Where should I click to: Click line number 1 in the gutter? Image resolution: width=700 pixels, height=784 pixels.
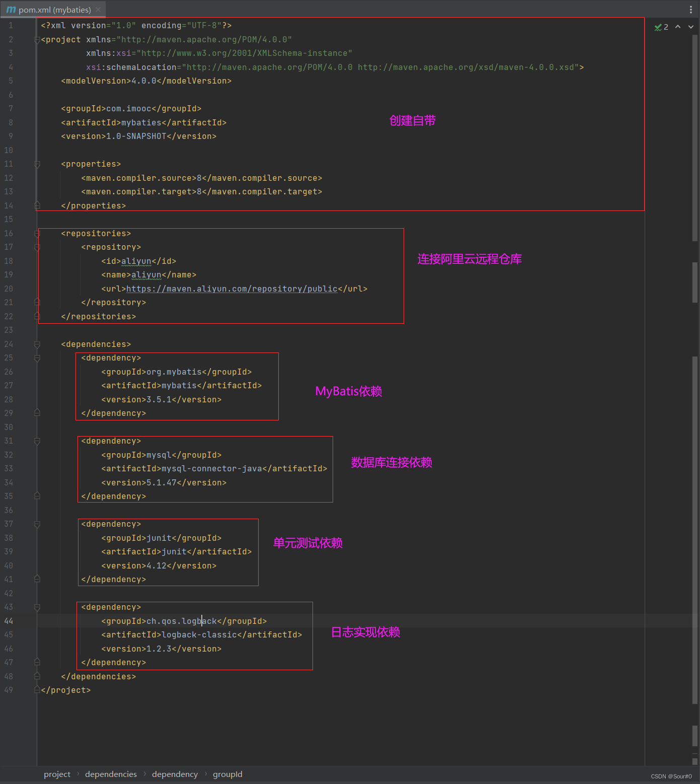coord(11,26)
